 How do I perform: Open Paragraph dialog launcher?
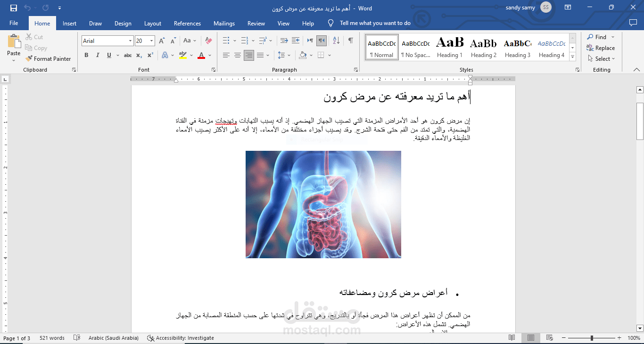pyautogui.click(x=356, y=70)
